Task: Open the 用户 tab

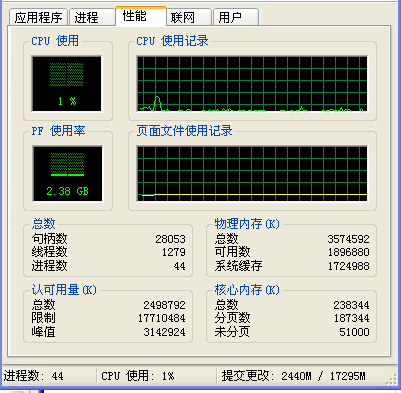Action: pyautogui.click(x=236, y=17)
